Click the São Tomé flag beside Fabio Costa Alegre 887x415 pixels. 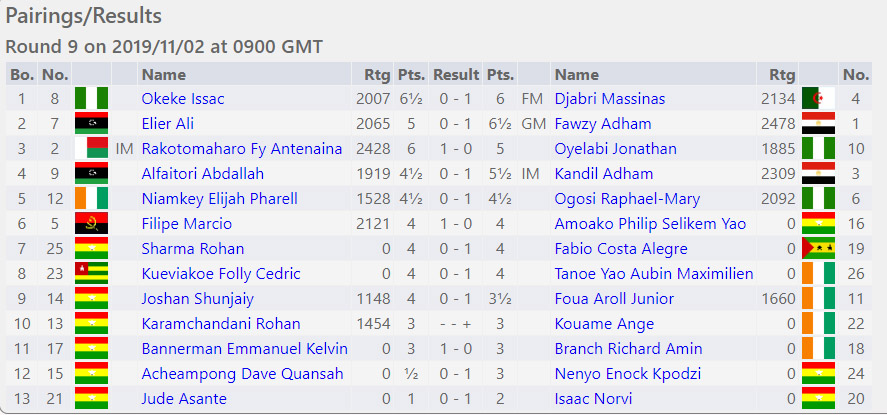click(x=818, y=249)
